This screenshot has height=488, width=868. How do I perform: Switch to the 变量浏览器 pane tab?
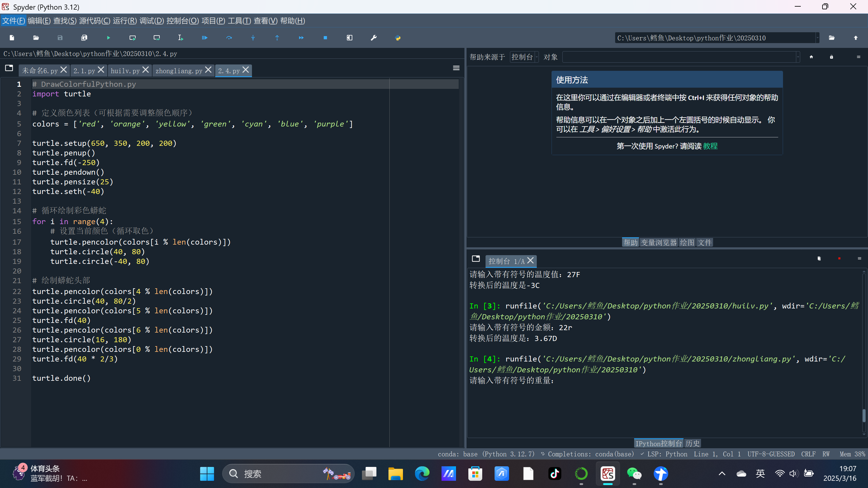coord(659,242)
